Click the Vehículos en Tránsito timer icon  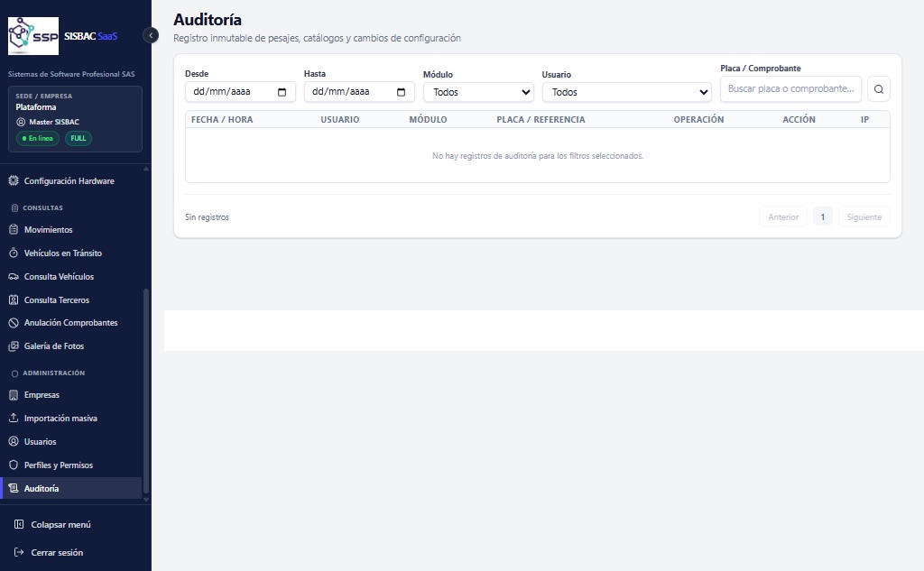pos(14,253)
